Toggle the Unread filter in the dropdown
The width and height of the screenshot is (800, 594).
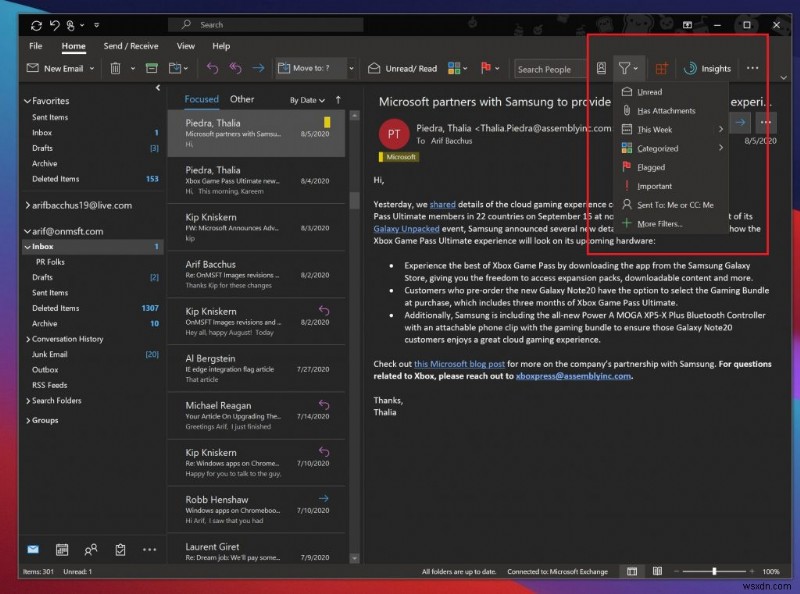pos(649,92)
